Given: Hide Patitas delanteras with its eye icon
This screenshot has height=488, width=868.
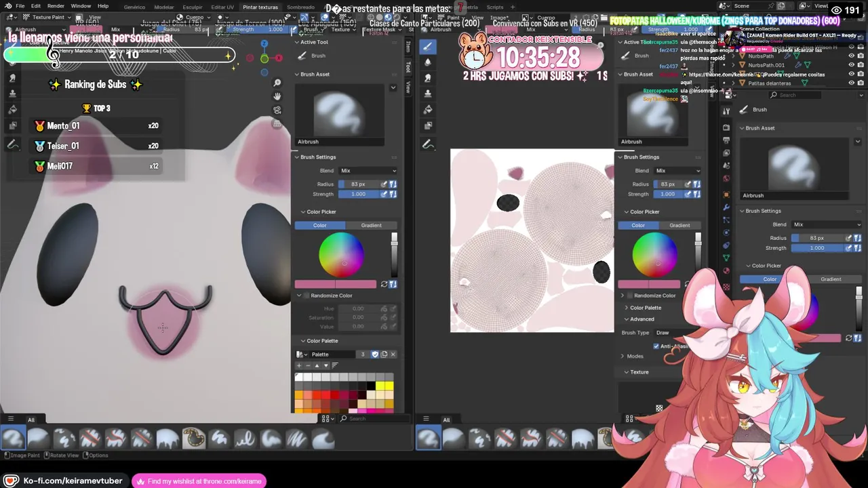Looking at the screenshot, I should tap(851, 83).
